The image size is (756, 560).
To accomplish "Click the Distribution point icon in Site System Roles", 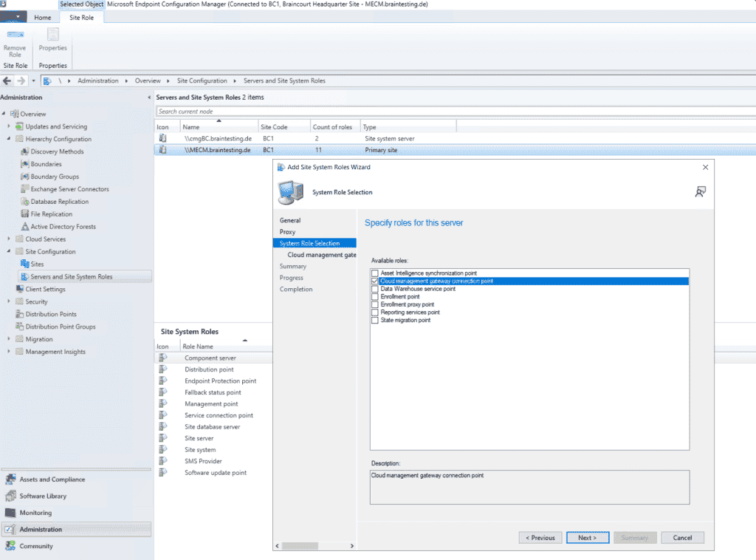I will click(x=164, y=369).
